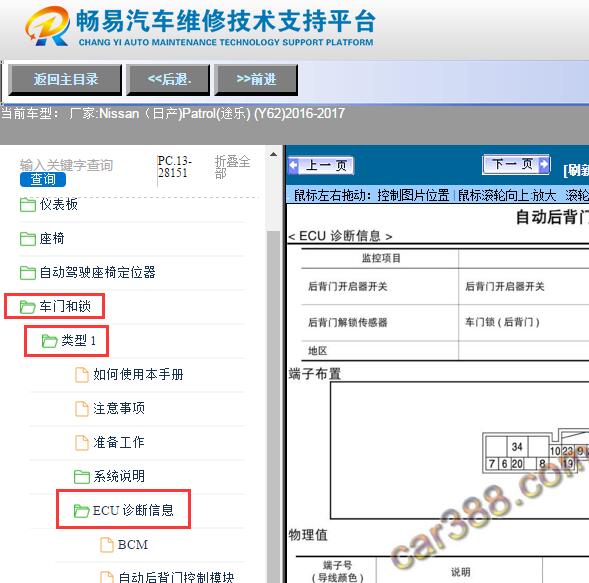Click 折叠全部 to collapse all

pos(232,167)
